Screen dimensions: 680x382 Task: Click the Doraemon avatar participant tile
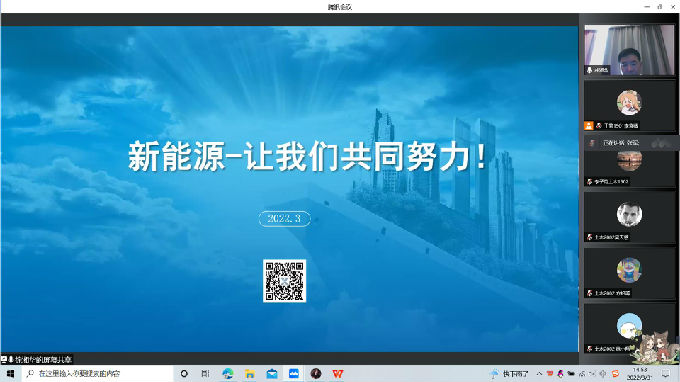click(x=629, y=273)
